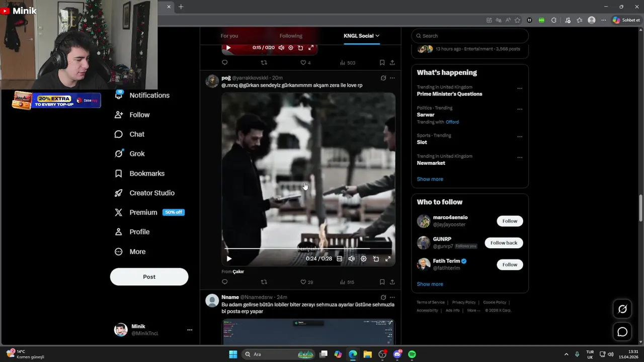Open picture-in-picture for the 0:28 video
The image size is (644, 362).
tap(376, 258)
